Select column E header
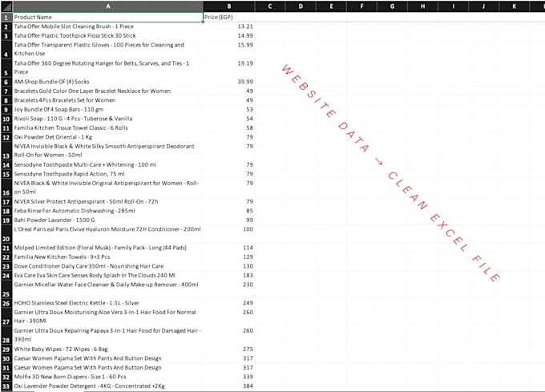This screenshot has height=392, width=545. pos(331,6)
